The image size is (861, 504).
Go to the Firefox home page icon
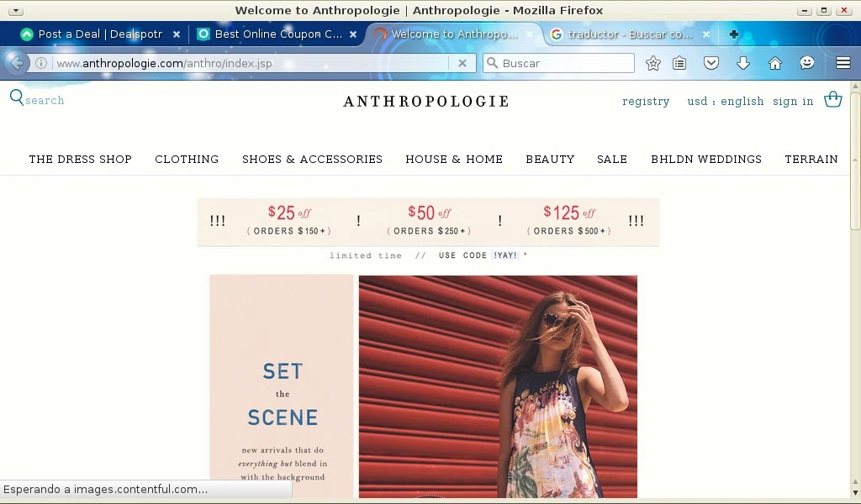[x=774, y=63]
